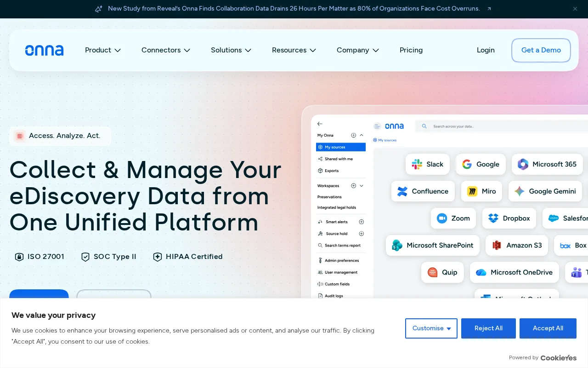Screen dimensions: 588x368
Task: Dismiss the announcement banner with the X
Action: (575, 9)
